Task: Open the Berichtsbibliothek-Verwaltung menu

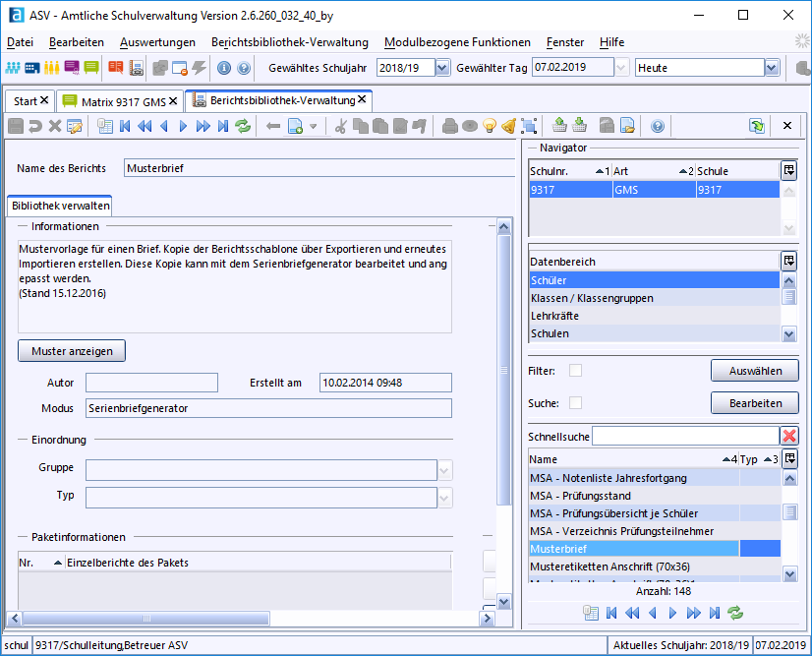Action: (290, 42)
